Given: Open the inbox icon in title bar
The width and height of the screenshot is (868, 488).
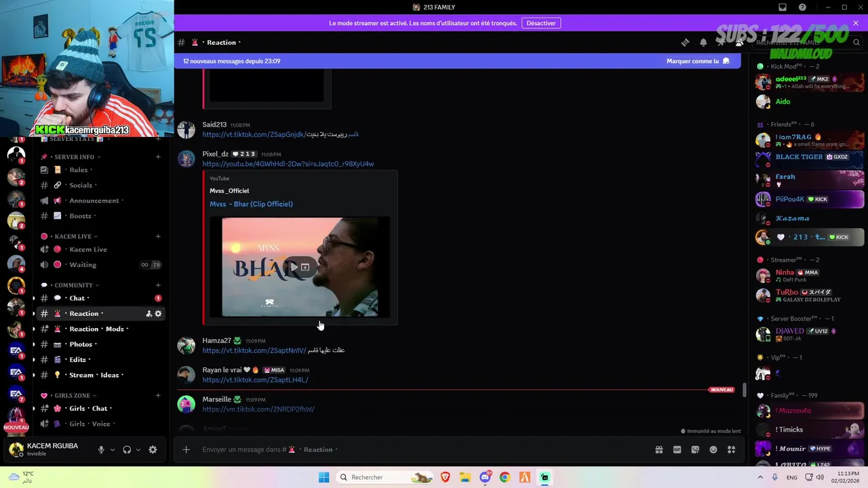Looking at the screenshot, I should [783, 7].
